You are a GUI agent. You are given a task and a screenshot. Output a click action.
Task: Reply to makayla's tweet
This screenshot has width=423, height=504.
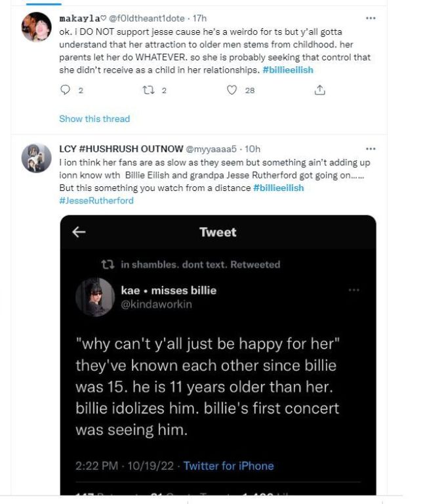click(65, 91)
